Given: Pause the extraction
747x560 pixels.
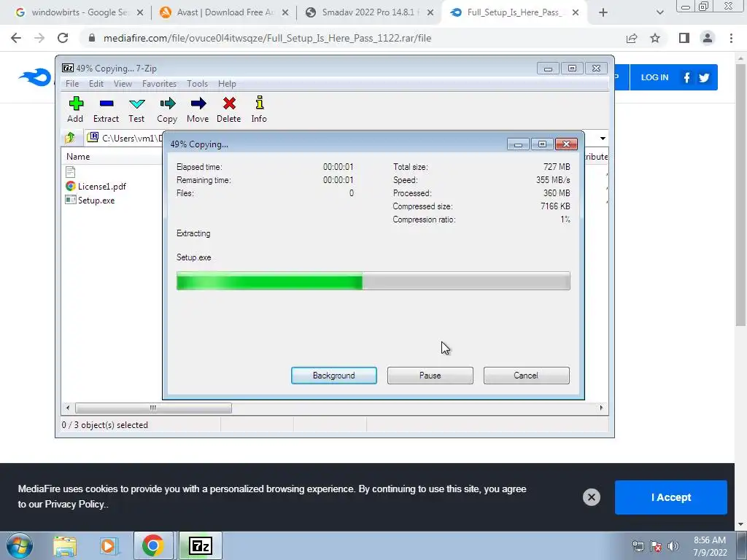Looking at the screenshot, I should tap(430, 376).
